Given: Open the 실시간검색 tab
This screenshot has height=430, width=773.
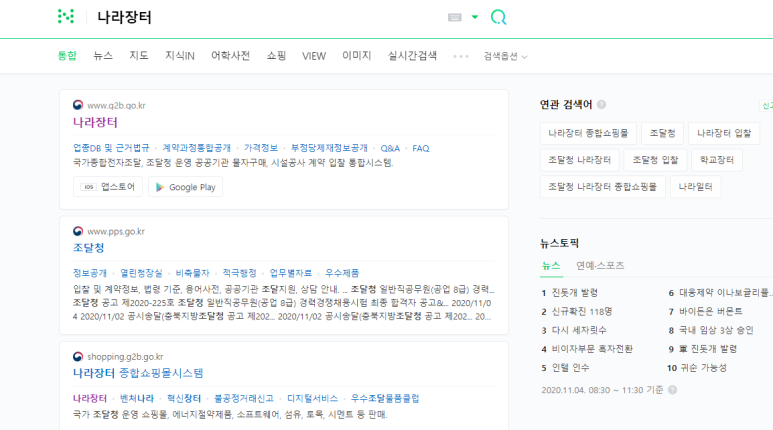Looking at the screenshot, I should click(x=412, y=56).
